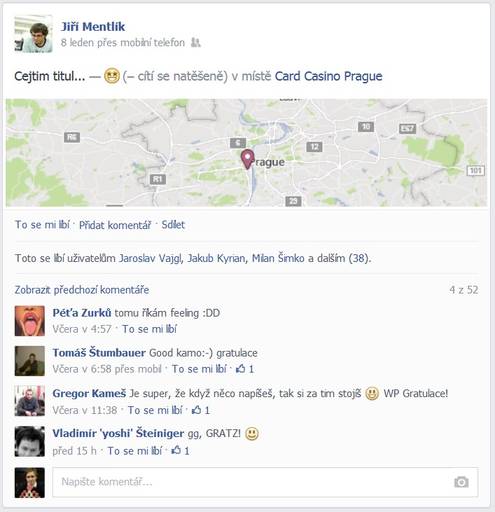Click the thumbs-up count on Gregor Kameš's comment

tap(201, 410)
